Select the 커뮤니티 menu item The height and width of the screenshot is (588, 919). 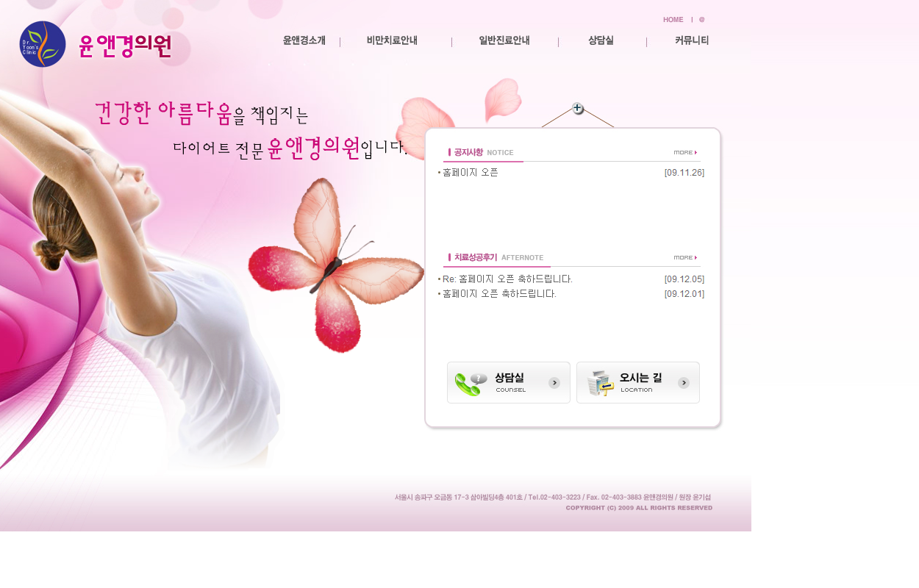point(692,41)
